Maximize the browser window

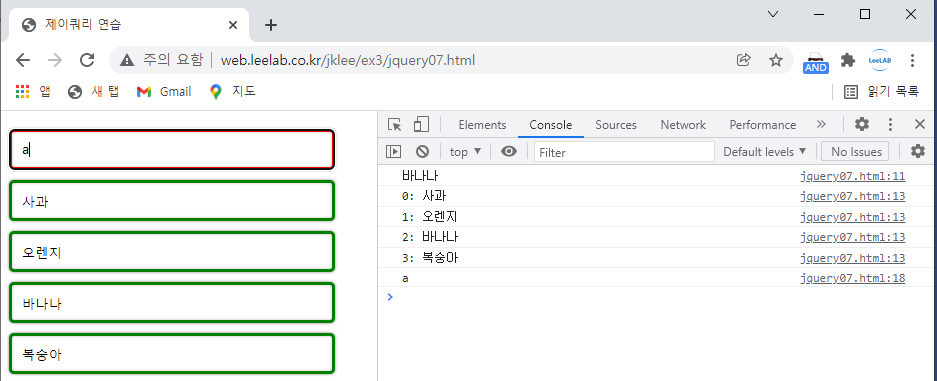865,14
